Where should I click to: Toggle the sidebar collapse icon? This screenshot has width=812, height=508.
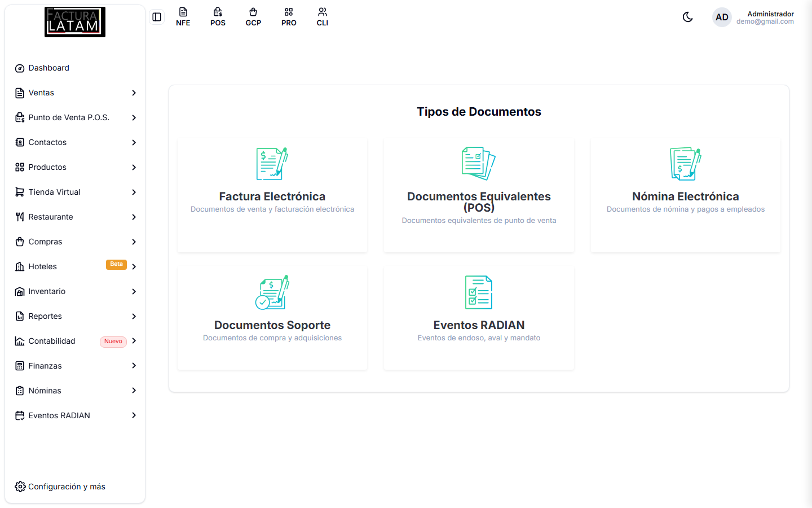pyautogui.click(x=157, y=17)
